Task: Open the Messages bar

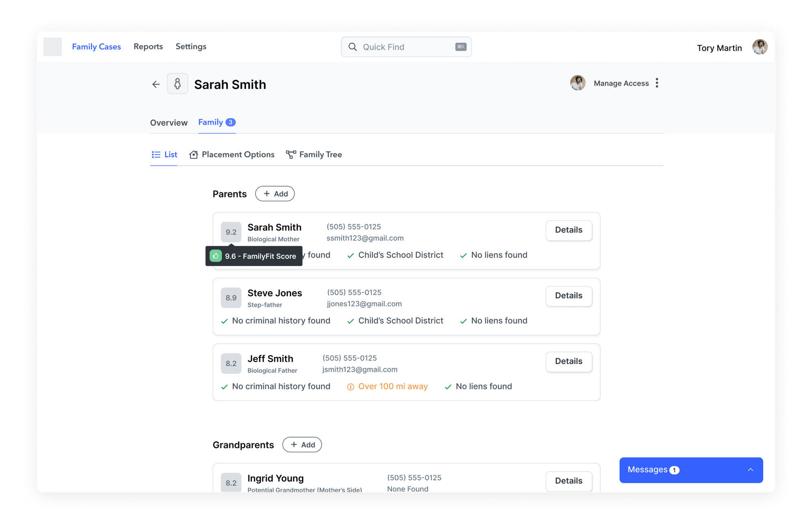Action: pyautogui.click(x=691, y=470)
